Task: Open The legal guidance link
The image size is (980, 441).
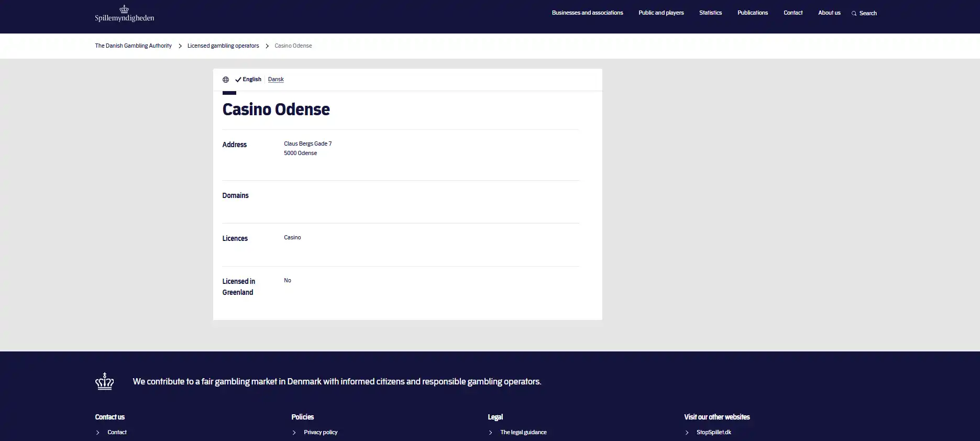Action: tap(523, 432)
